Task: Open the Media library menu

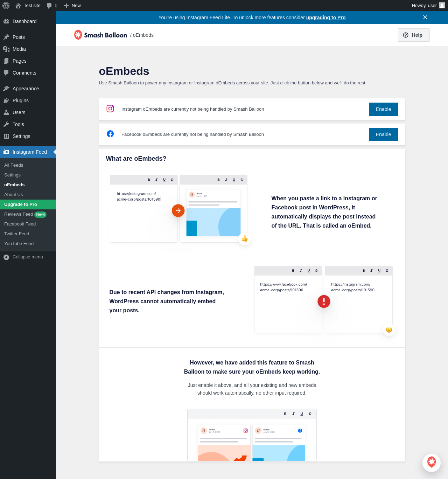Action: tap(28, 49)
